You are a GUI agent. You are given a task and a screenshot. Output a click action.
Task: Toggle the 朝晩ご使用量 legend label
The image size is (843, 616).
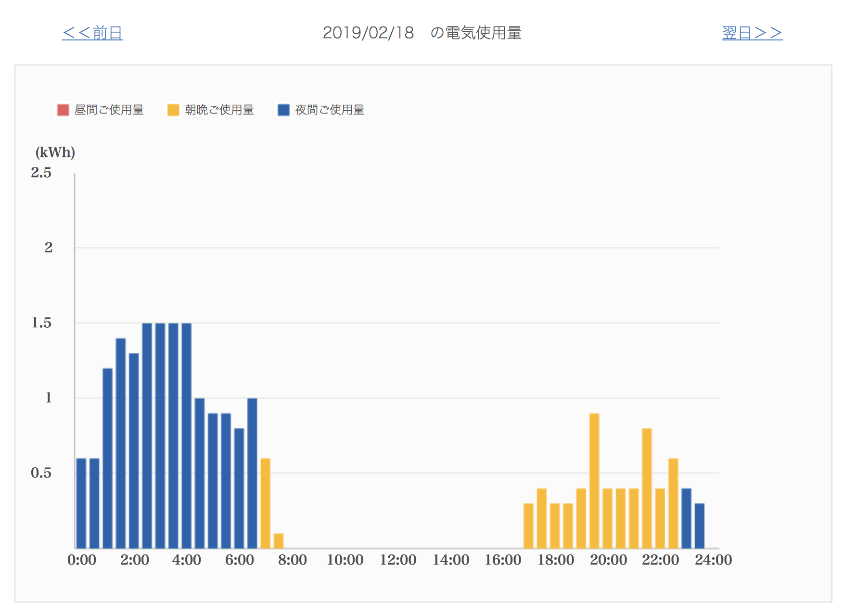click(219, 110)
